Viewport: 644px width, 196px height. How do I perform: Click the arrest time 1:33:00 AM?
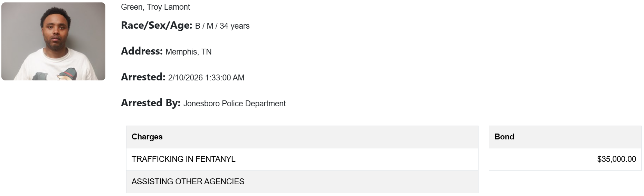pos(225,78)
